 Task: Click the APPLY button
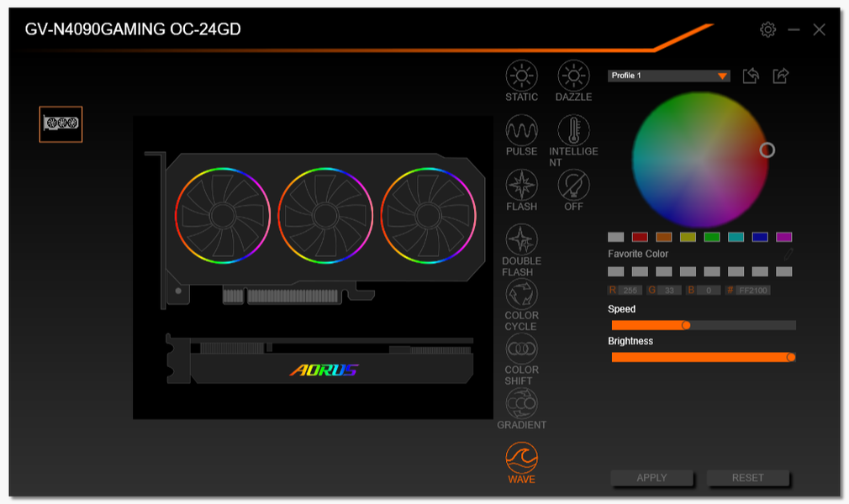tap(652, 477)
